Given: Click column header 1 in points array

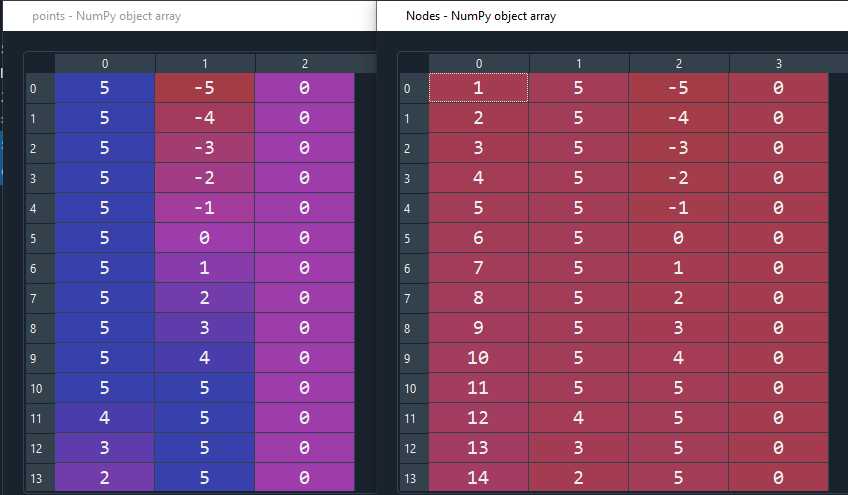Looking at the screenshot, I should point(205,63).
